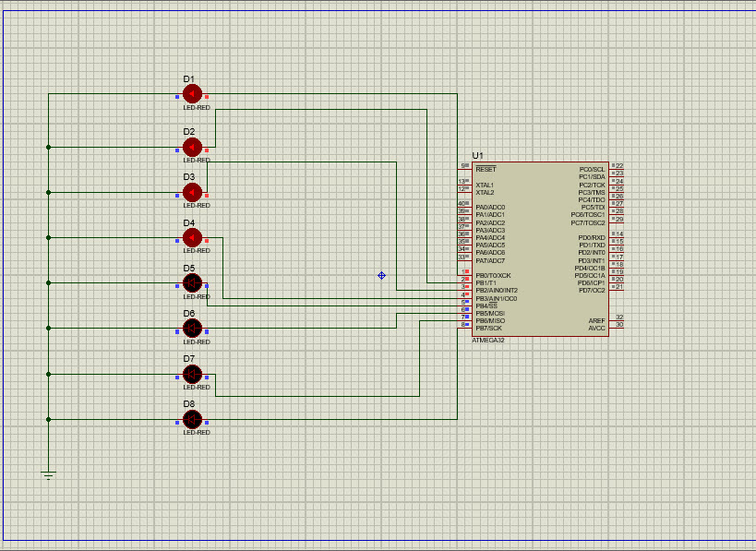Image resolution: width=756 pixels, height=551 pixels.
Task: Click the AREF pin on the chip
Action: (596, 320)
